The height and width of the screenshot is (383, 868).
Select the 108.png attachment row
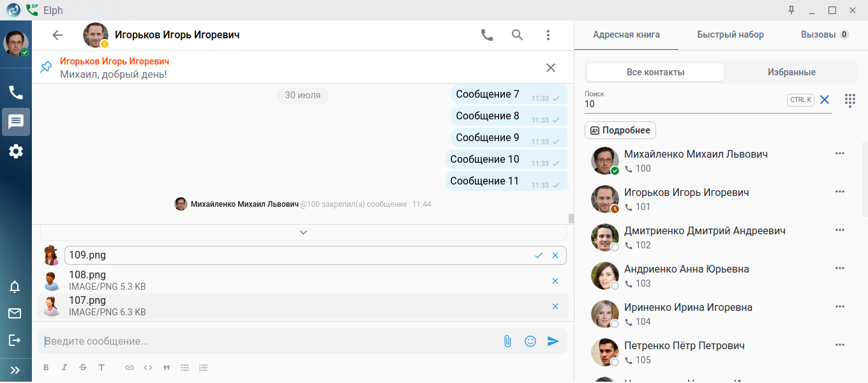303,281
